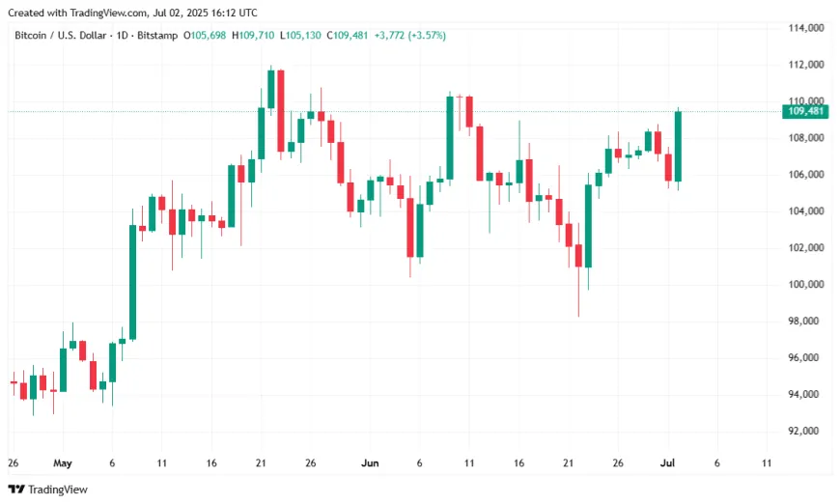Screen dimensions: 840x504
Task: Click the 100,000 price axis label
Action: click(805, 285)
